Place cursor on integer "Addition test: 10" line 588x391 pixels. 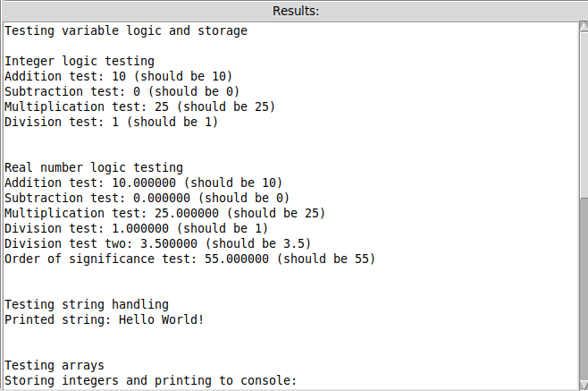coord(119,76)
